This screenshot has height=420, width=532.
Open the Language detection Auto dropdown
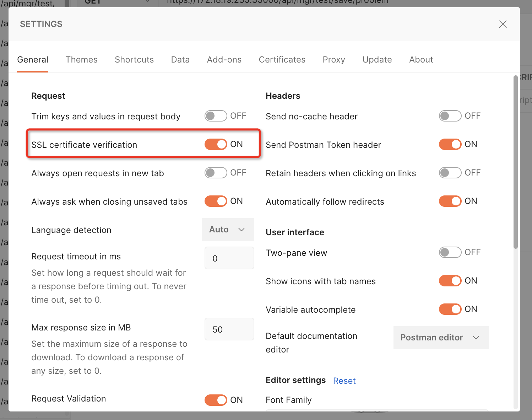pyautogui.click(x=228, y=230)
